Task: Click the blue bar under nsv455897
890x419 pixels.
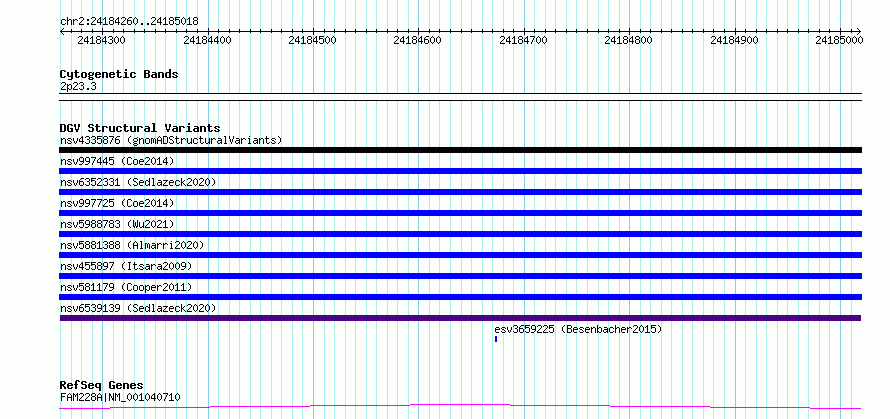Action: tap(460, 276)
